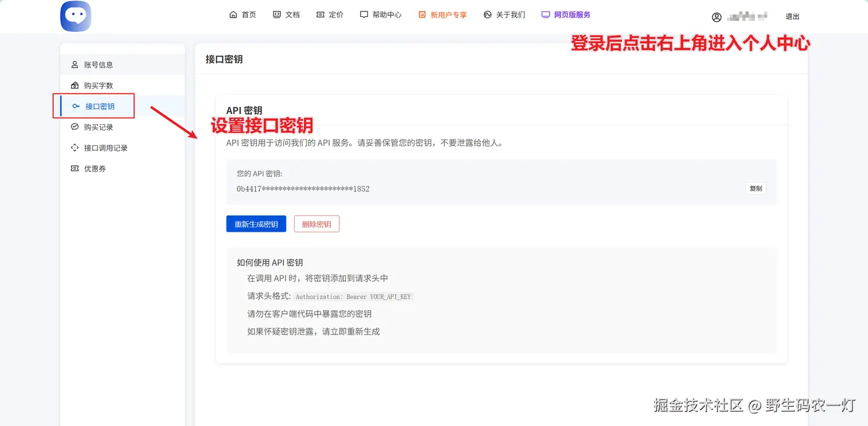Click the code icon beside 接口调用记录
Screen dimensions: 868x426
coord(74,147)
